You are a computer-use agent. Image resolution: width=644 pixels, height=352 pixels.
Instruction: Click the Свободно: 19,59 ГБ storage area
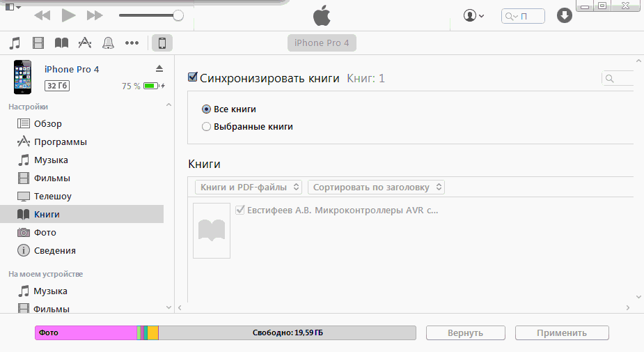point(288,332)
